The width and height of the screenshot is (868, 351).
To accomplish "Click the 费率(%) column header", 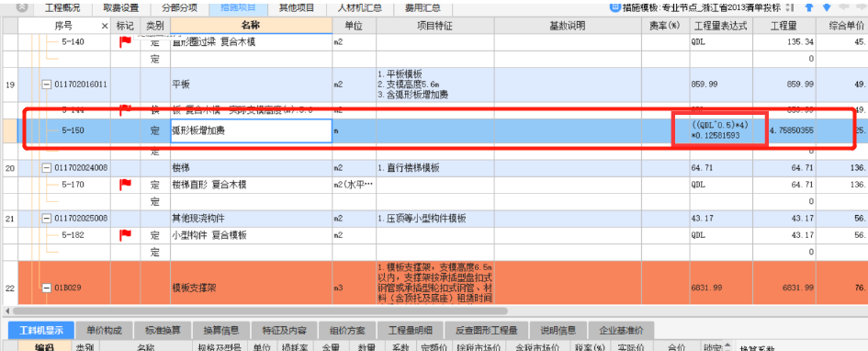I will click(x=665, y=26).
